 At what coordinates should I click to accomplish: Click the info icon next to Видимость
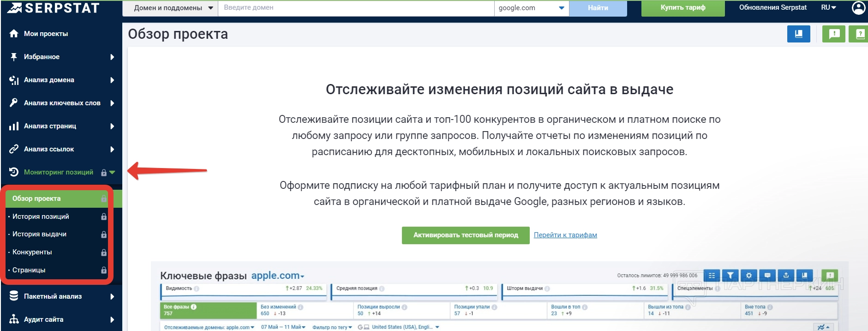point(197,289)
